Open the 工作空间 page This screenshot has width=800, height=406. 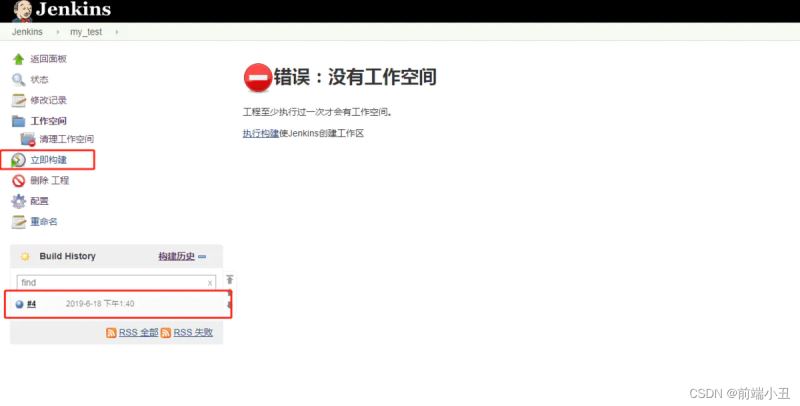click(x=48, y=121)
